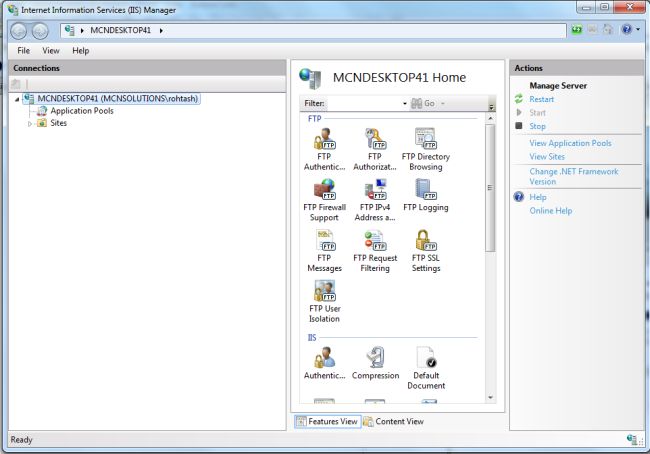The width and height of the screenshot is (650, 454).
Task: Click the scroll up arrow in features list
Action: click(x=490, y=119)
